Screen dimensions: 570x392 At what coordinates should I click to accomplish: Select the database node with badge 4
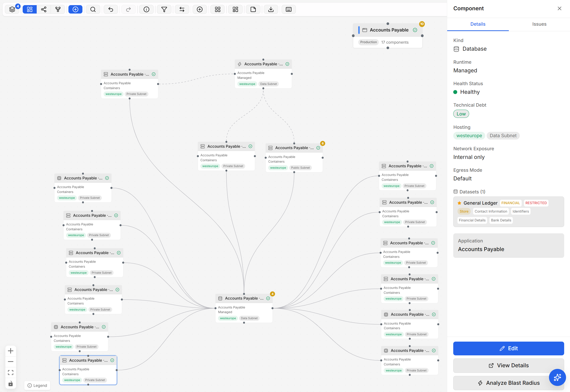coord(244,308)
